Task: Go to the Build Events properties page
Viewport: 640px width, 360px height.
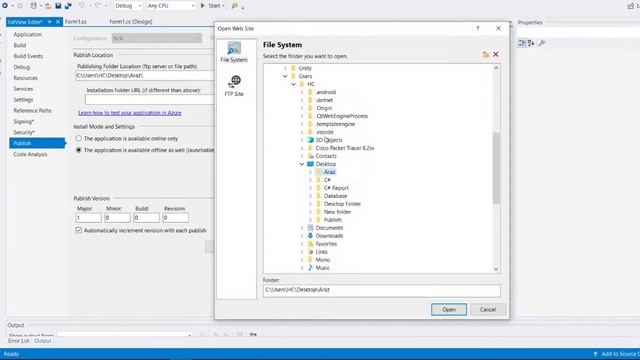Action: (x=28, y=56)
